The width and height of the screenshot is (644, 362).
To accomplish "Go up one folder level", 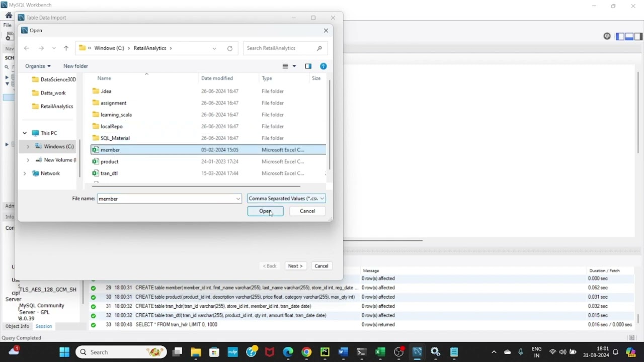I will pyautogui.click(x=66, y=48).
